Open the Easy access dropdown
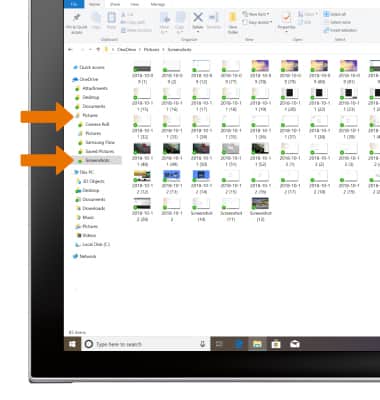Viewport: 380px width, 400px height. coord(257,22)
